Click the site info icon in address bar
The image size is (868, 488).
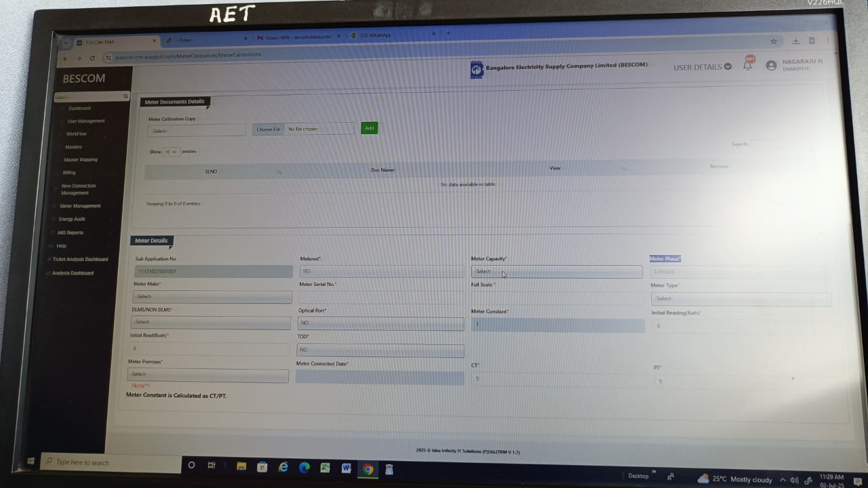click(x=108, y=58)
